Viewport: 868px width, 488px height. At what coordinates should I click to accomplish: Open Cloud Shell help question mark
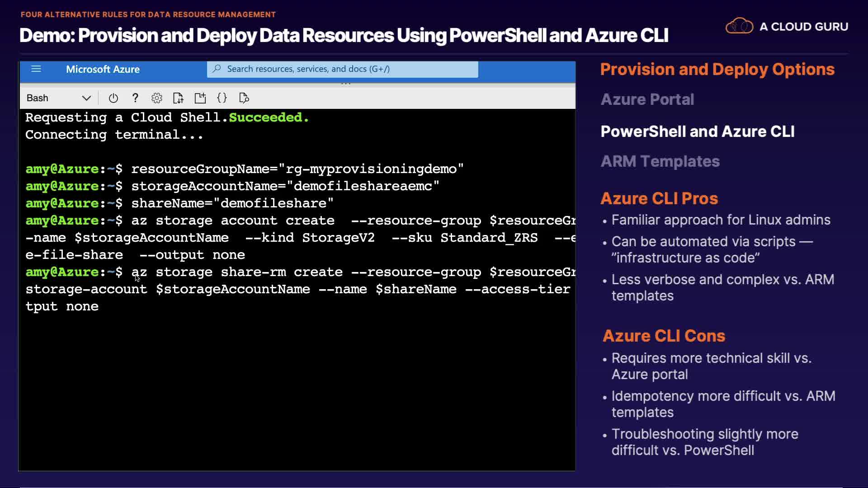click(135, 98)
